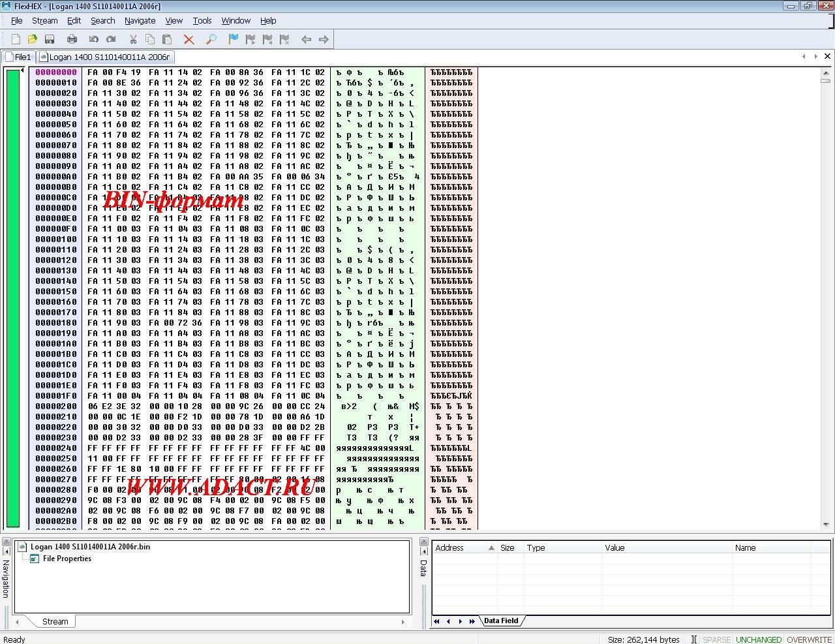This screenshot has height=644, width=835.
Task: Go to next data field sheet
Action: click(460, 621)
